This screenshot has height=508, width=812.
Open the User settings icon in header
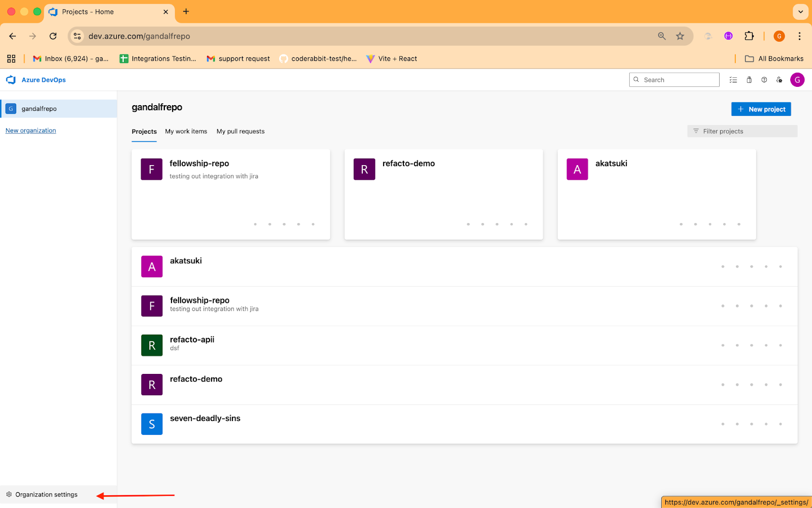point(780,80)
